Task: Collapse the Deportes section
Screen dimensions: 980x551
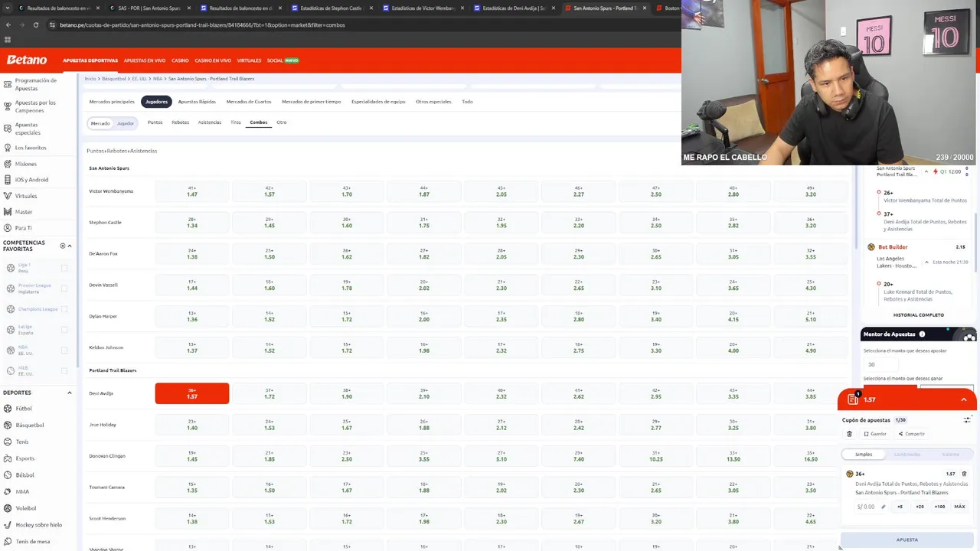Action: [x=70, y=393]
